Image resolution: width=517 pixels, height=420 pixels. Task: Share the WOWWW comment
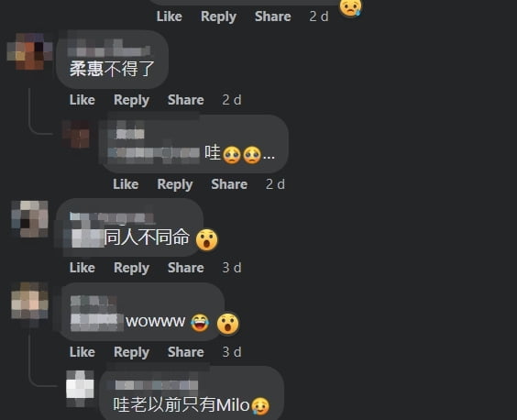click(186, 352)
